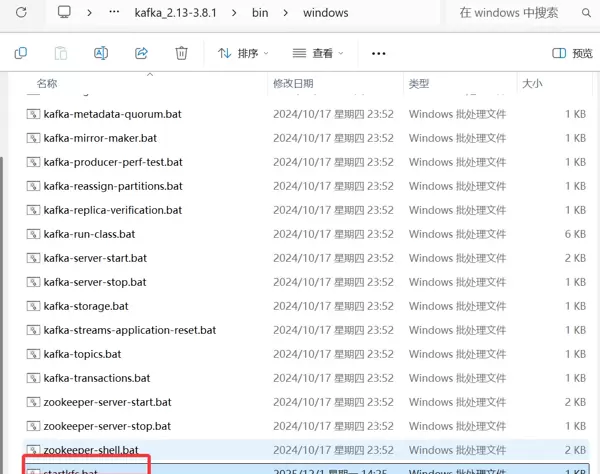Sort by the 修改日期 column header

(x=293, y=84)
